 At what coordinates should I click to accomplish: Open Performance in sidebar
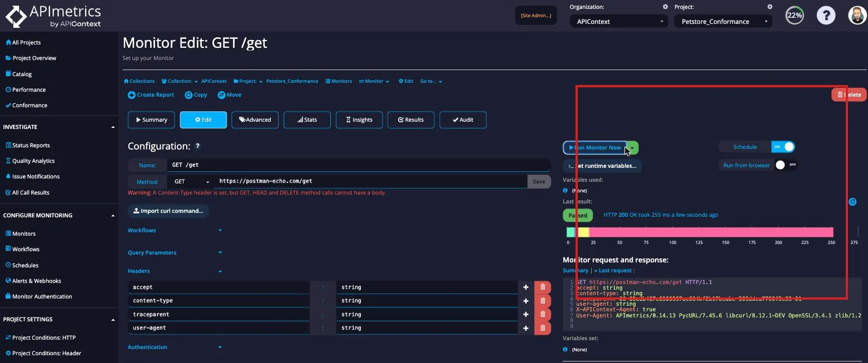[26, 89]
